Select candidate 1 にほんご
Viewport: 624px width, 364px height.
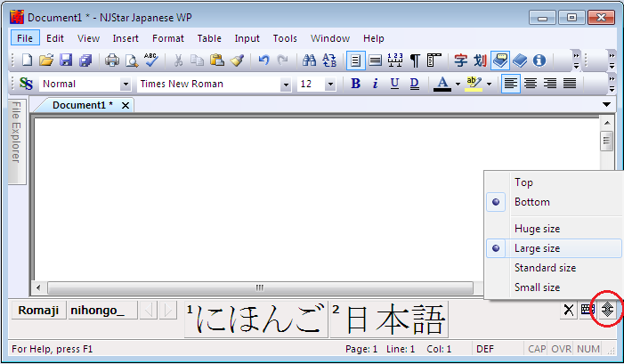click(256, 319)
